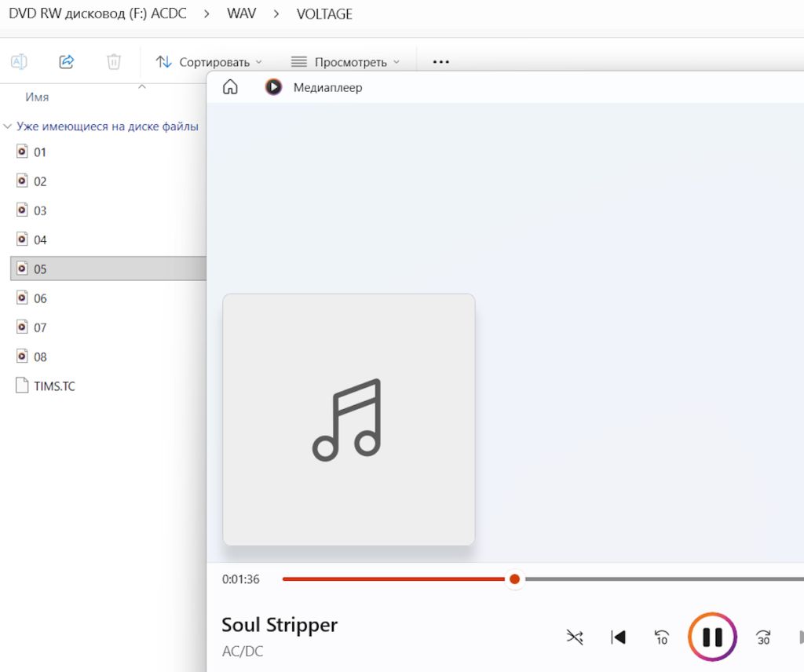Click the Медиаплеер app logo icon

[273, 87]
